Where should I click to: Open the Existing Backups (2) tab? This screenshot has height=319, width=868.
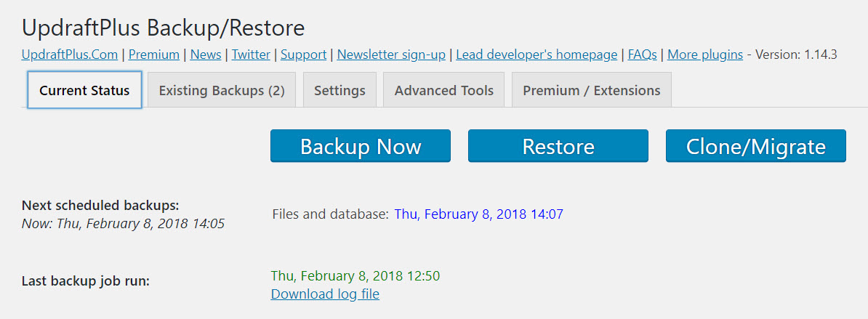[222, 91]
